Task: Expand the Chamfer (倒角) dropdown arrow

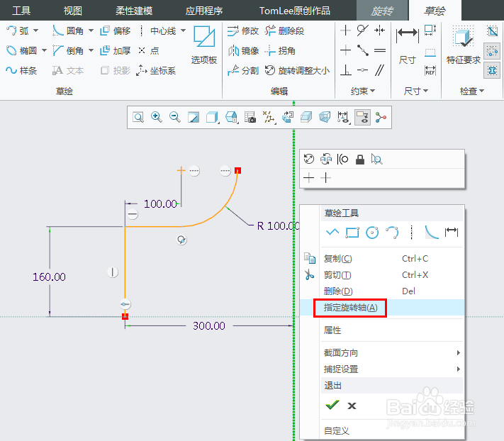Action: tap(91, 51)
